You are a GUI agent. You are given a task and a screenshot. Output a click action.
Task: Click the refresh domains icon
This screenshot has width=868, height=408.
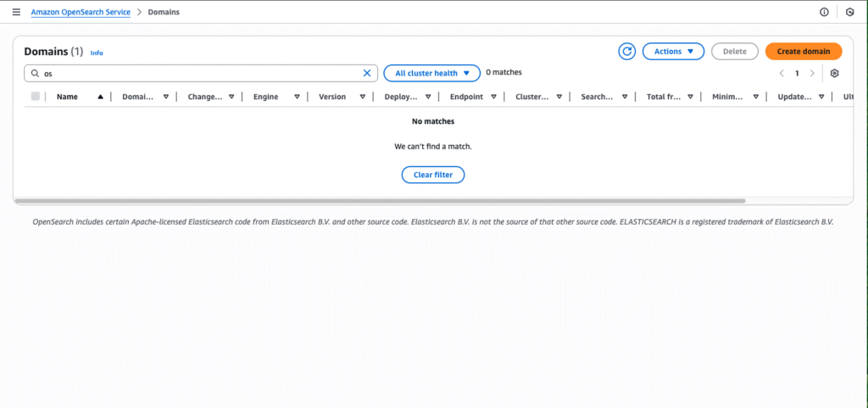pyautogui.click(x=627, y=52)
